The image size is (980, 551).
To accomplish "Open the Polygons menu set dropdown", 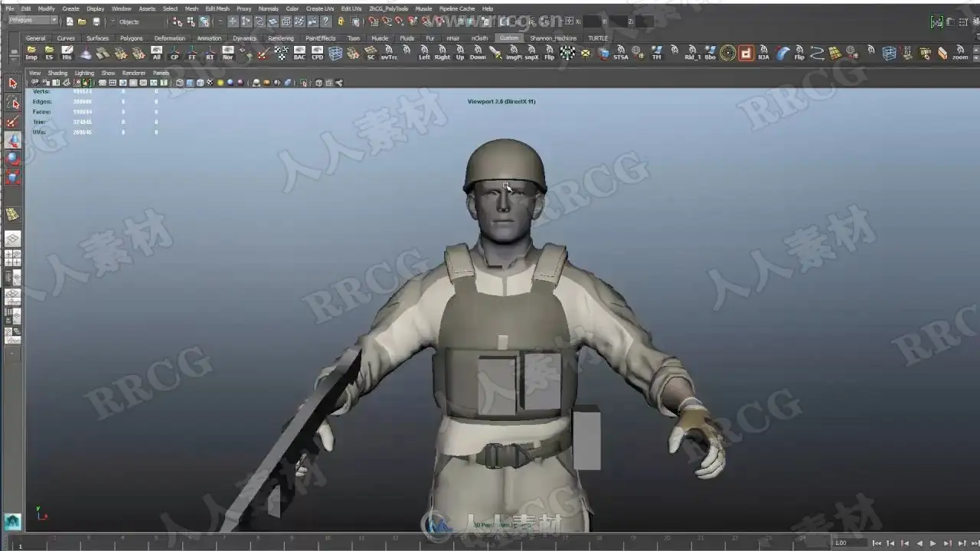I will point(32,21).
